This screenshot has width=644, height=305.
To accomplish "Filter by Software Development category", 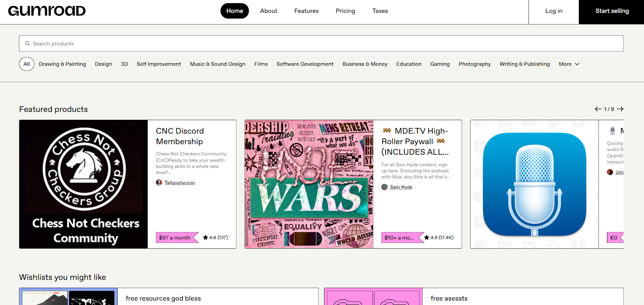I will (305, 64).
